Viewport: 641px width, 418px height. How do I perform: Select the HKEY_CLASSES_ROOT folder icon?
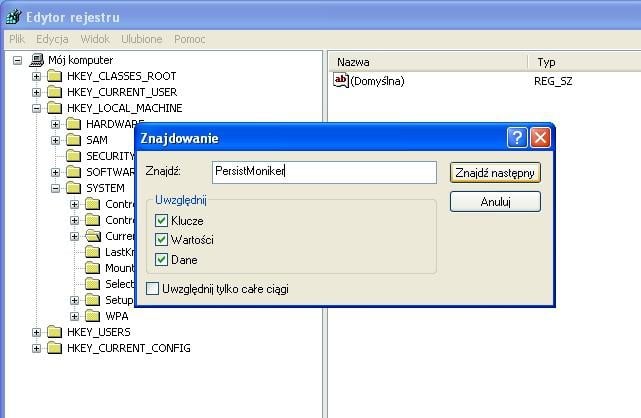pyautogui.click(x=54, y=76)
